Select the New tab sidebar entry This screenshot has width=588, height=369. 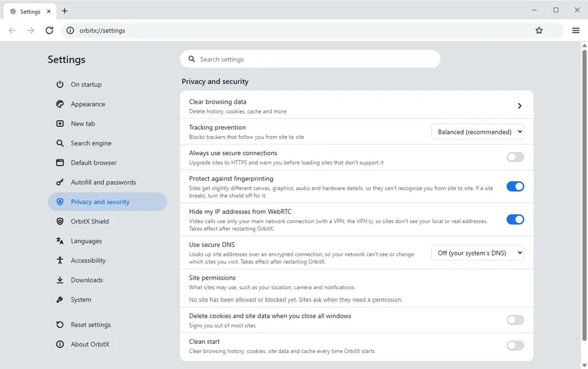click(107, 123)
